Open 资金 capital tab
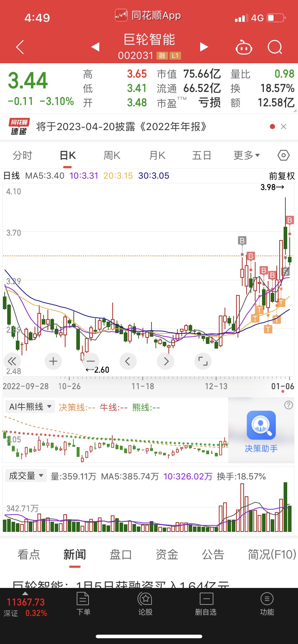The image size is (298, 644). [x=167, y=555]
